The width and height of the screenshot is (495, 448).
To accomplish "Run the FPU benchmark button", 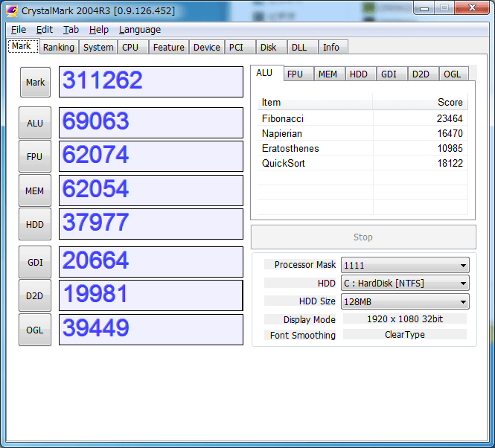I will pos(35,156).
